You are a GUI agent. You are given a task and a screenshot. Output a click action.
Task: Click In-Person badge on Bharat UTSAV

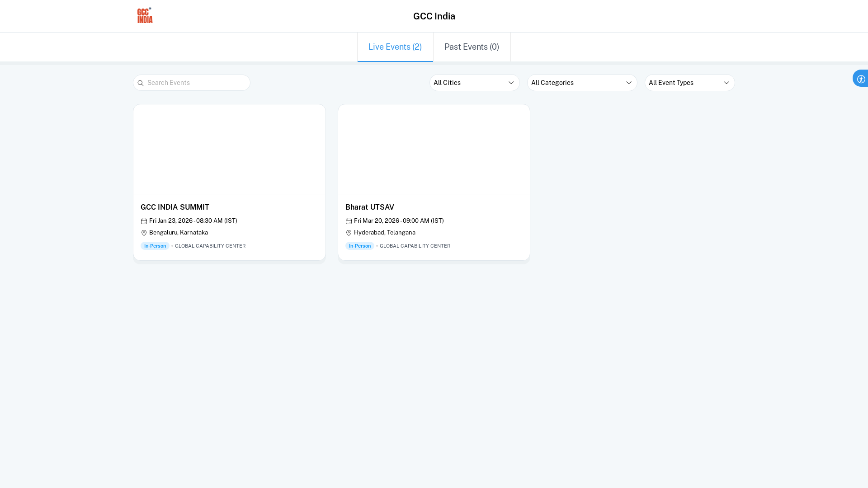[x=360, y=246]
